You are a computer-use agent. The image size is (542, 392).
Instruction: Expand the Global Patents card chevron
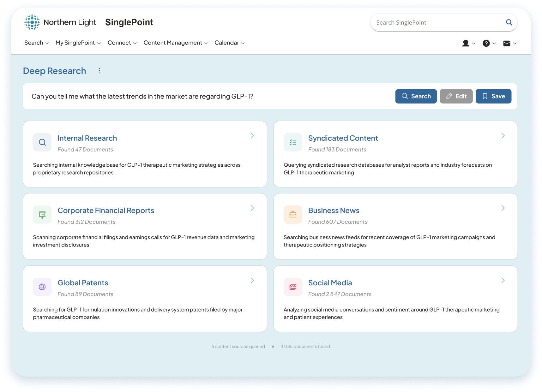252,280
